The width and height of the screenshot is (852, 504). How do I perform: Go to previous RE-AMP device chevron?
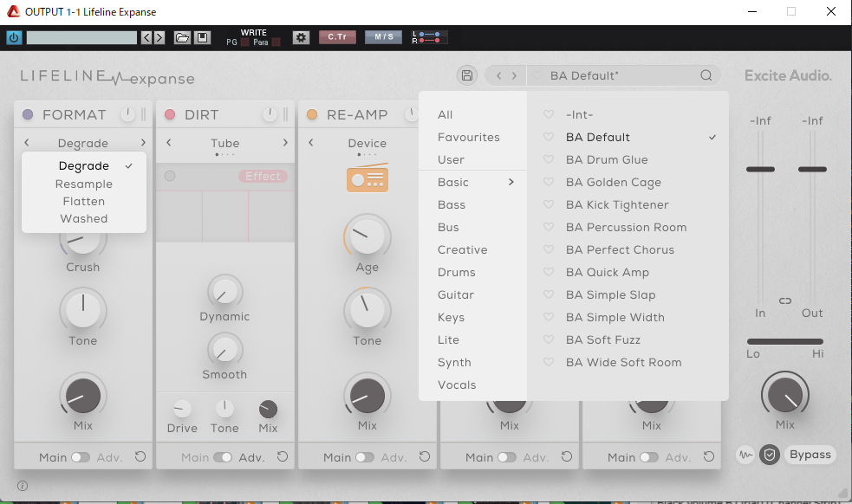click(x=311, y=143)
